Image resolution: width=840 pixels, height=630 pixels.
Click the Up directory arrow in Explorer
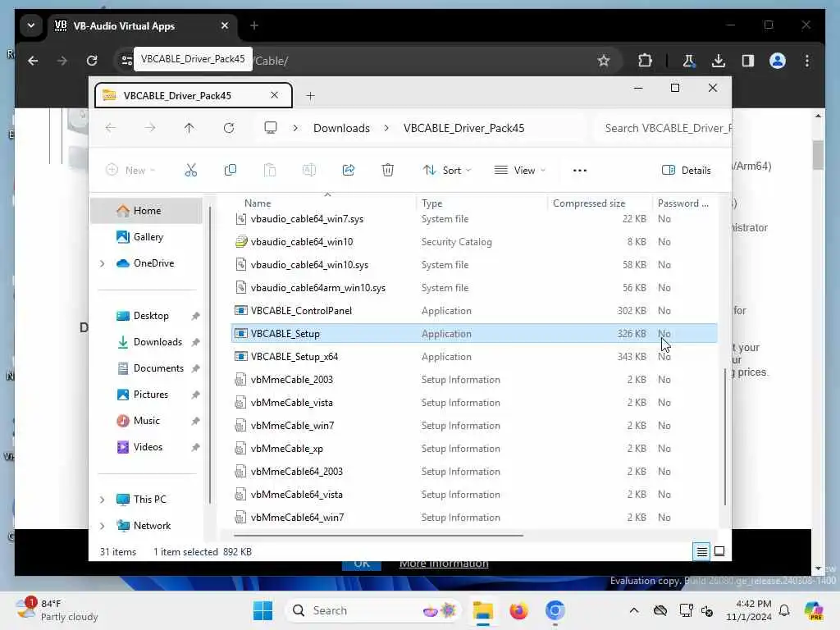click(189, 128)
